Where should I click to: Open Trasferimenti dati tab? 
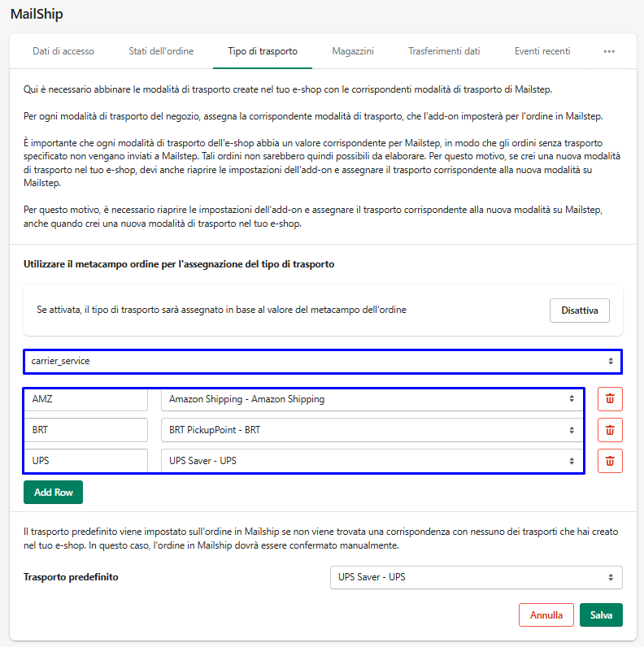click(x=444, y=51)
